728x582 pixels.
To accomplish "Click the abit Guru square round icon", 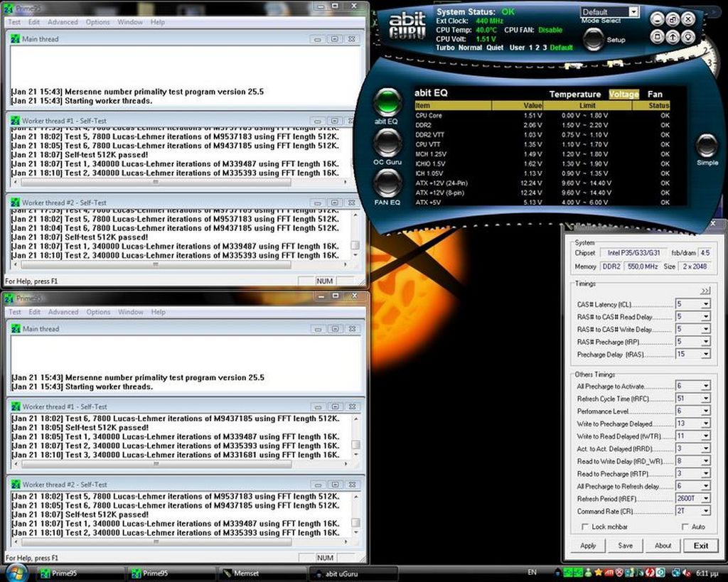I will 657,37.
